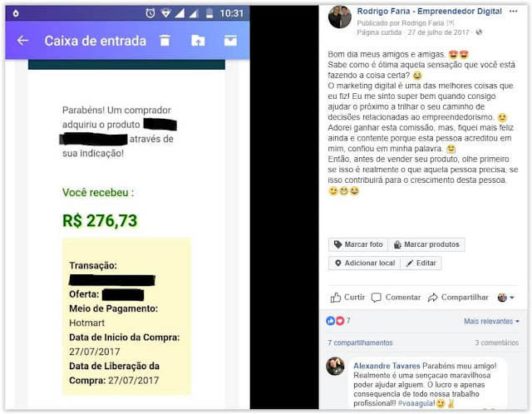Screen dimensions: 532x414
Task: Click the Adicionar local button
Action: (x=364, y=263)
